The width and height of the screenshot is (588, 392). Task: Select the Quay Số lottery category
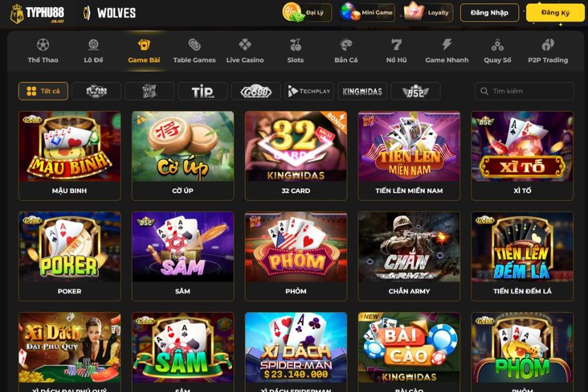pyautogui.click(x=497, y=50)
